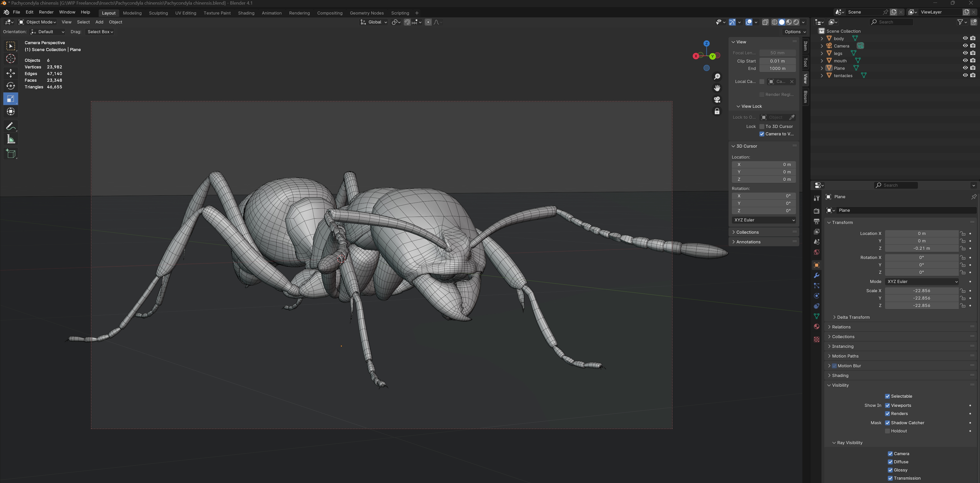Open the Render menu
The height and width of the screenshot is (483, 980).
[x=46, y=12]
